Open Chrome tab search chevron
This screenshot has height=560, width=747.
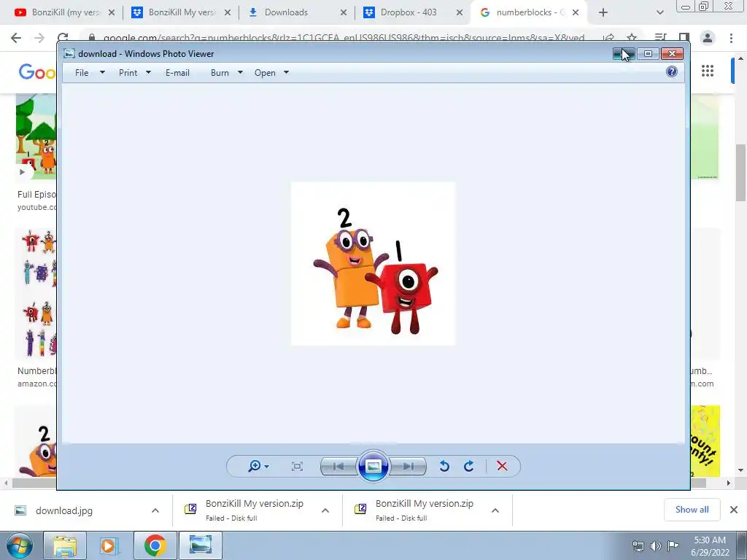[659, 12]
